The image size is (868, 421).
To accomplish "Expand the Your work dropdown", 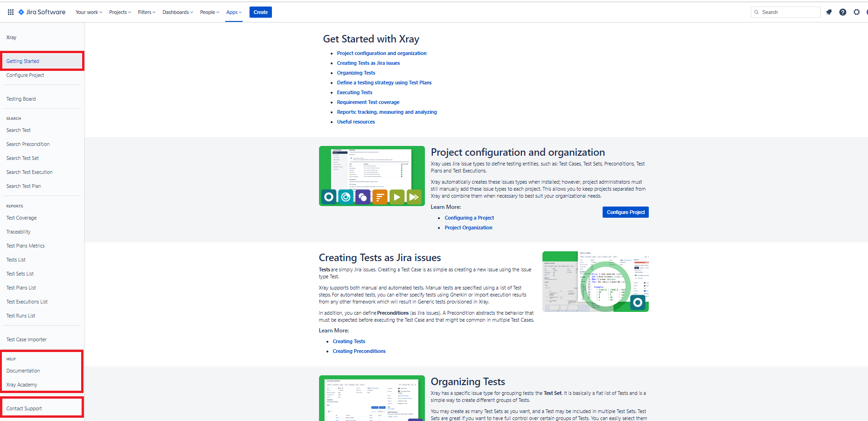I will [89, 12].
